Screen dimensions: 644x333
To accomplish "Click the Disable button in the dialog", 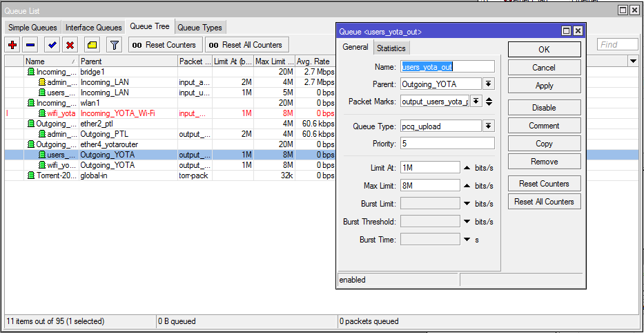I will pyautogui.click(x=544, y=107).
